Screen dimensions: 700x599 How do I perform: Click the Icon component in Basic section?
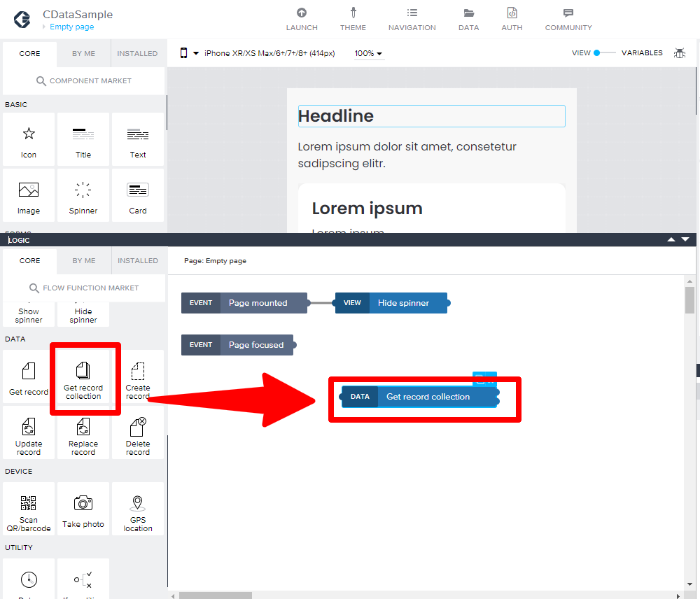pos(29,139)
